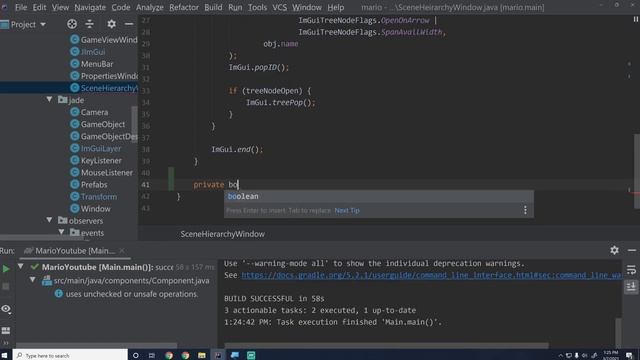Viewport: 640px width, 360px height.
Task: Open the Gradle docs link in console
Action: 431,275
